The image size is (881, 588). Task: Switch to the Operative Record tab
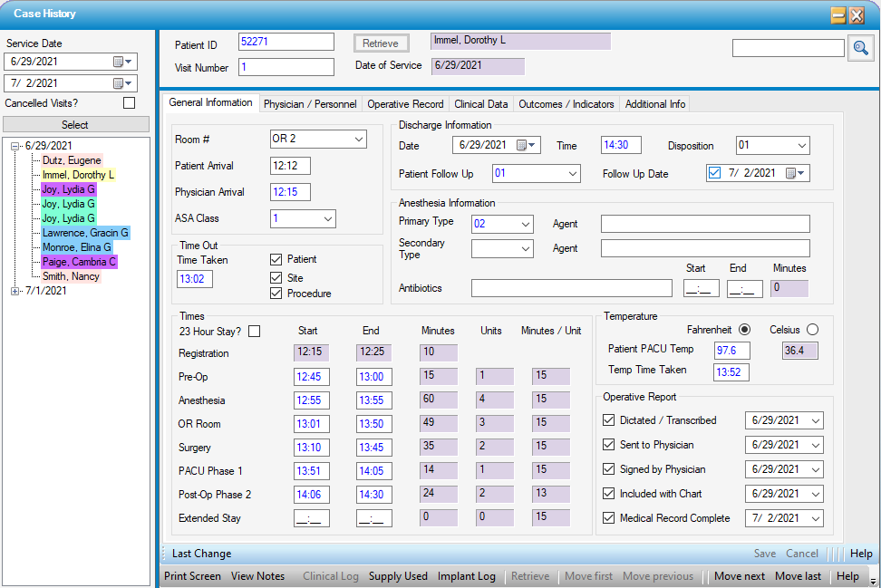405,104
